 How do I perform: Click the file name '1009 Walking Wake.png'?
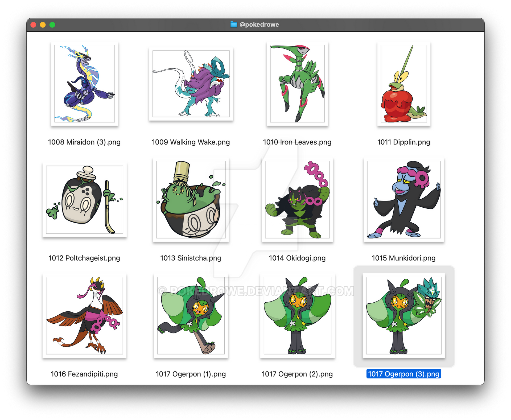point(191,142)
